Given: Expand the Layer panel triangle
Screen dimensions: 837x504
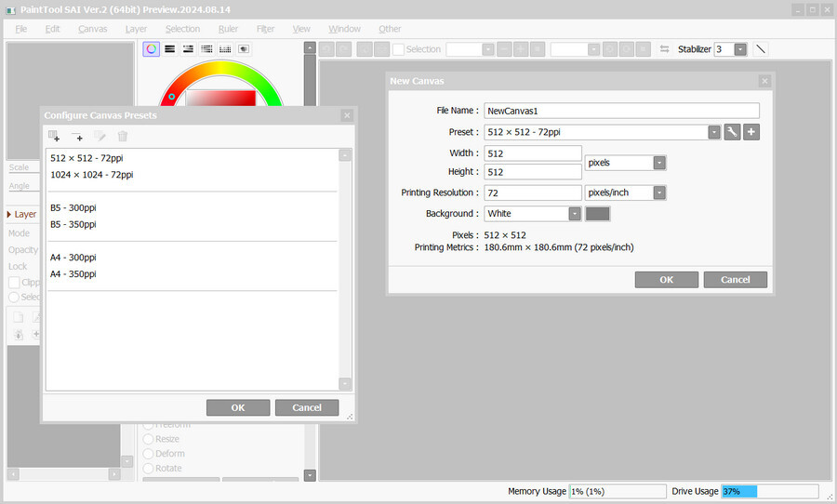Looking at the screenshot, I should tap(9, 214).
